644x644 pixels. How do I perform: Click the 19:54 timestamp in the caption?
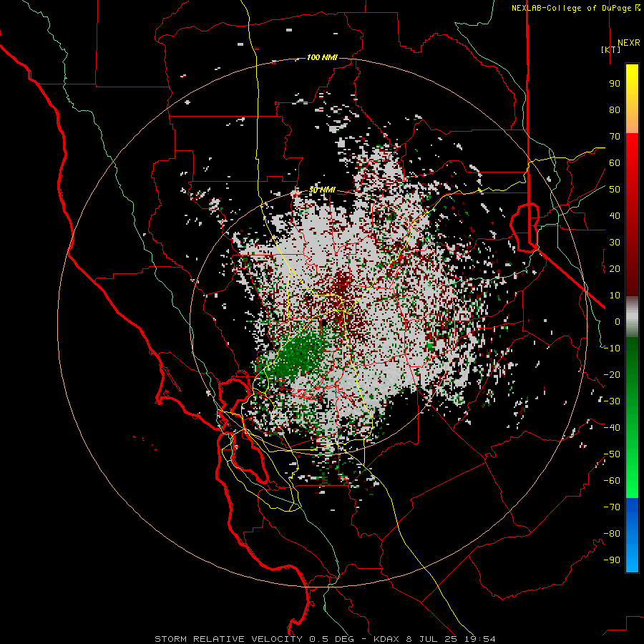[x=480, y=639]
